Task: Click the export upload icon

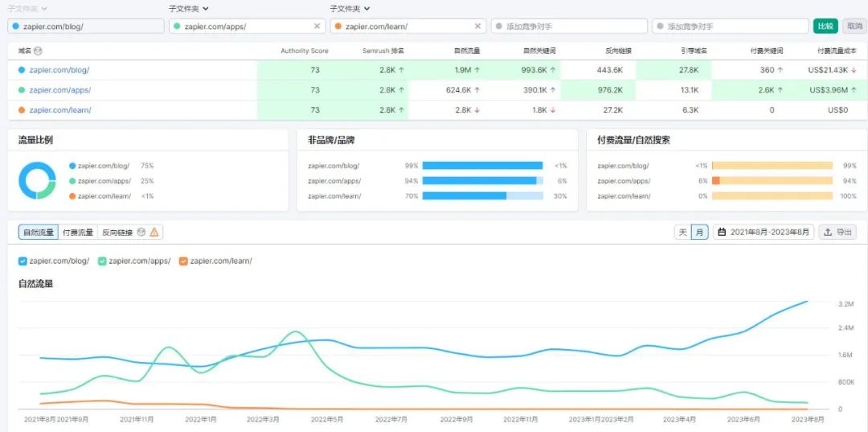Action: pos(828,232)
